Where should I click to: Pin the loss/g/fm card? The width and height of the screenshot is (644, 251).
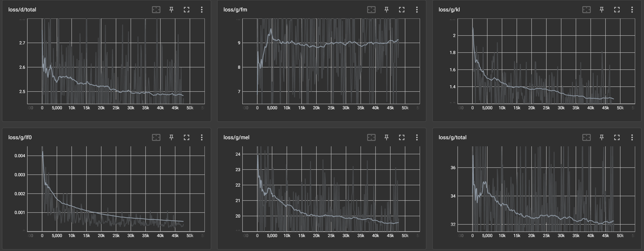387,10
